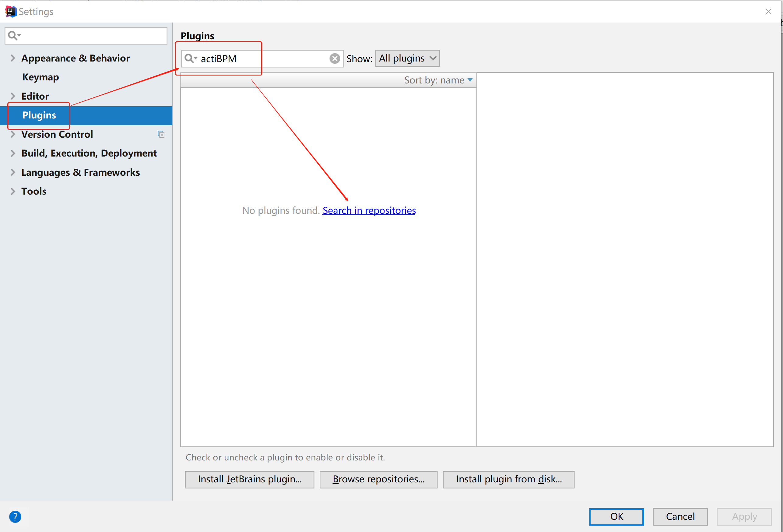
Task: Click the sort by name dropdown arrow
Action: pyautogui.click(x=470, y=79)
